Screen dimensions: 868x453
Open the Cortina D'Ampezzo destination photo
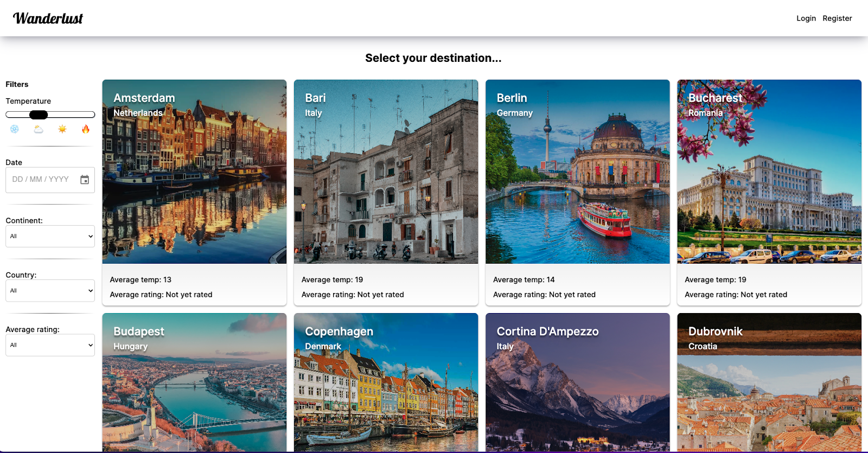(578, 382)
